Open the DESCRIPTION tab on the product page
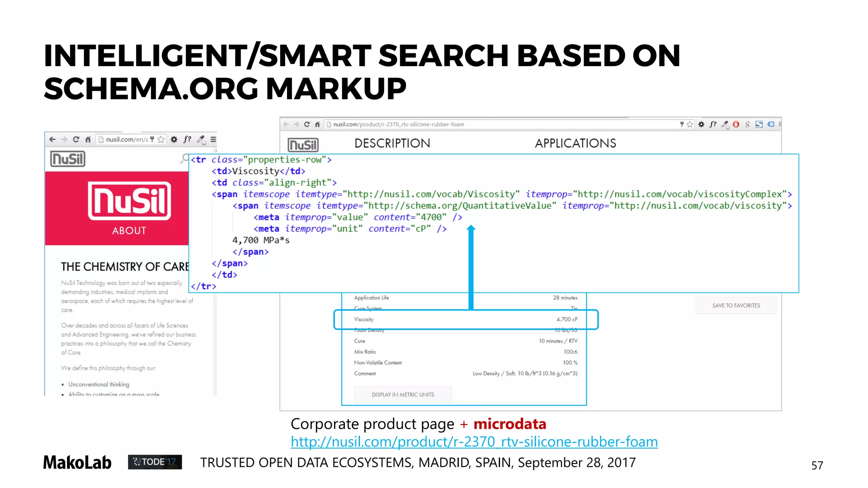Image resolution: width=868 pixels, height=488 pixels. pyautogui.click(x=392, y=143)
